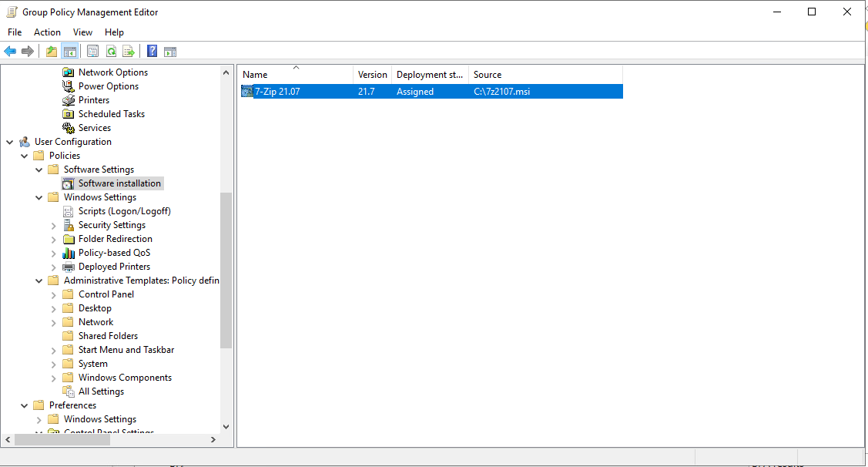Click the Forward arrow toolbar icon
The width and height of the screenshot is (868, 467).
click(x=27, y=52)
